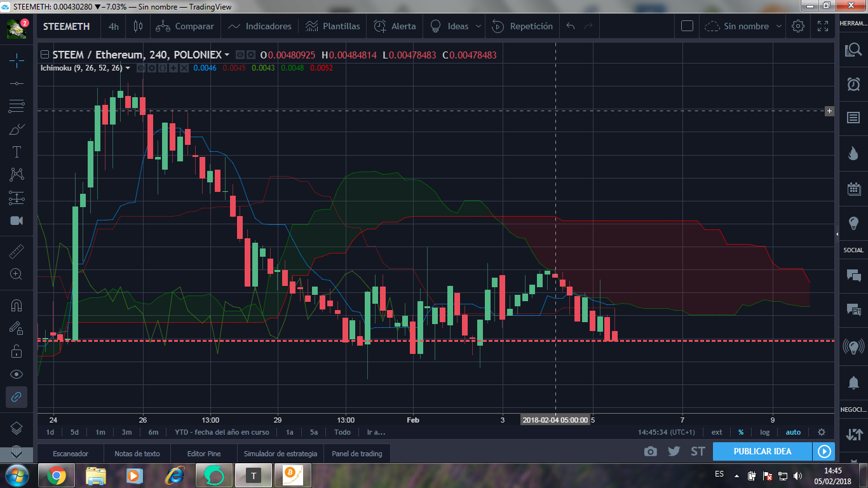Enter fullscreen chart mode
The width and height of the screenshot is (868, 488).
(823, 26)
